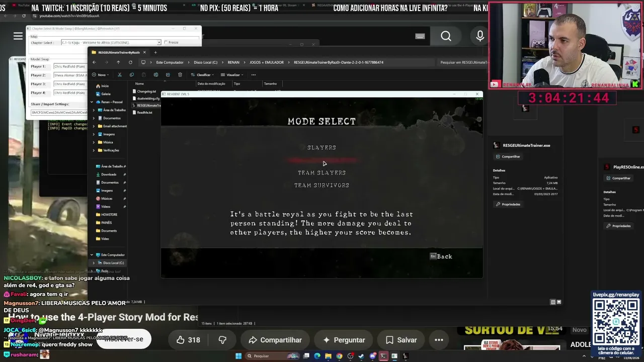Sort files by the Nome column header
Image resolution: width=644 pixels, height=362 pixels.
pos(139,83)
